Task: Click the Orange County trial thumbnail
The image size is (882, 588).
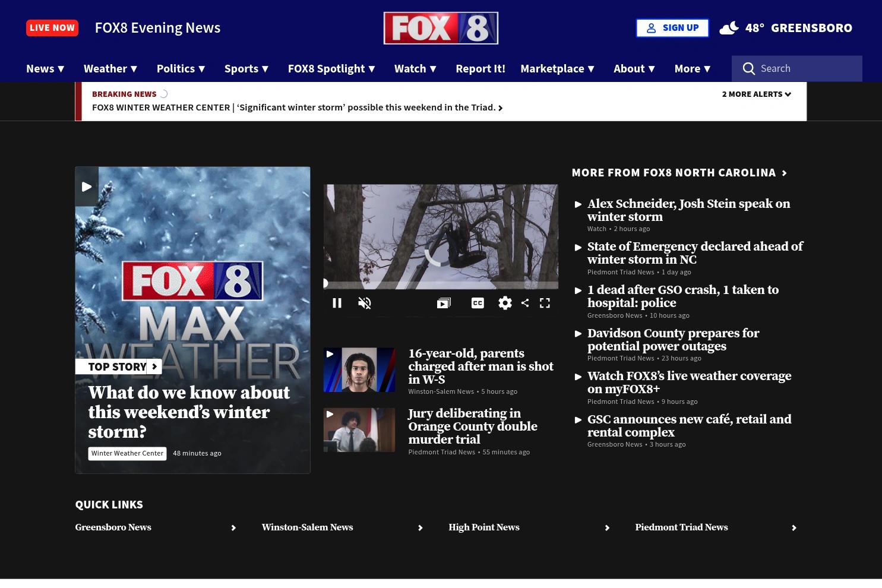Action: click(x=359, y=430)
